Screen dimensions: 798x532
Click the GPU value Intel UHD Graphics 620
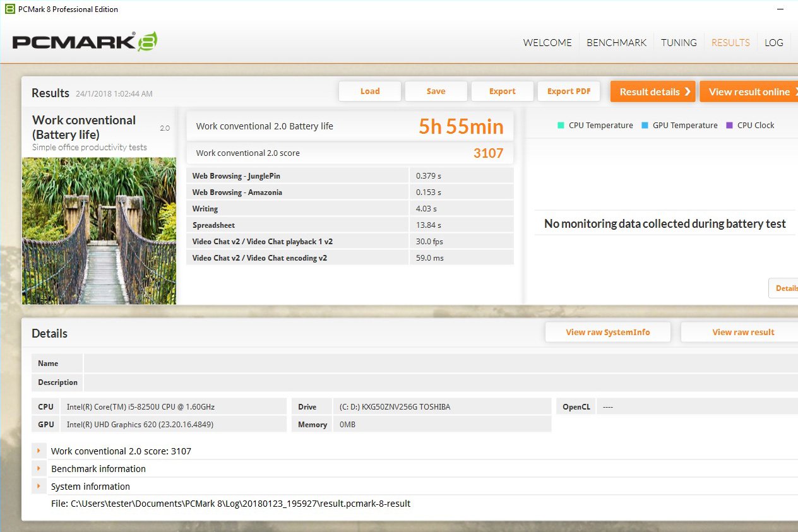click(x=140, y=425)
